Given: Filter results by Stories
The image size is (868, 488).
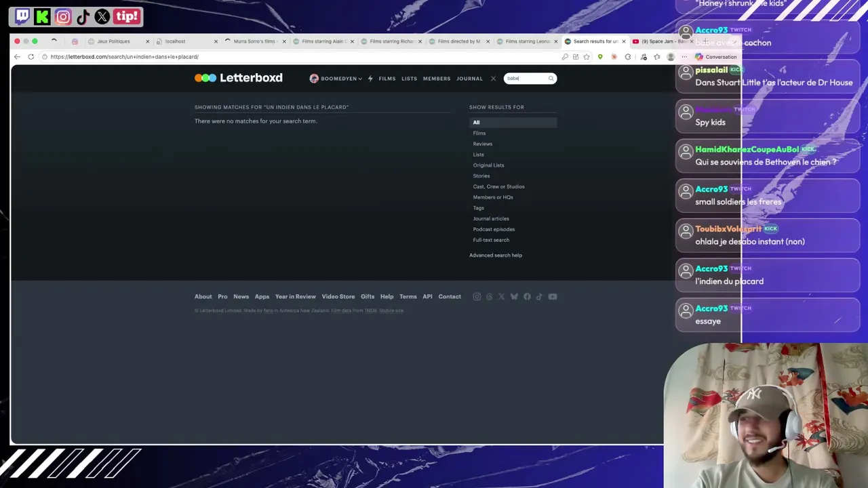Looking at the screenshot, I should (481, 176).
